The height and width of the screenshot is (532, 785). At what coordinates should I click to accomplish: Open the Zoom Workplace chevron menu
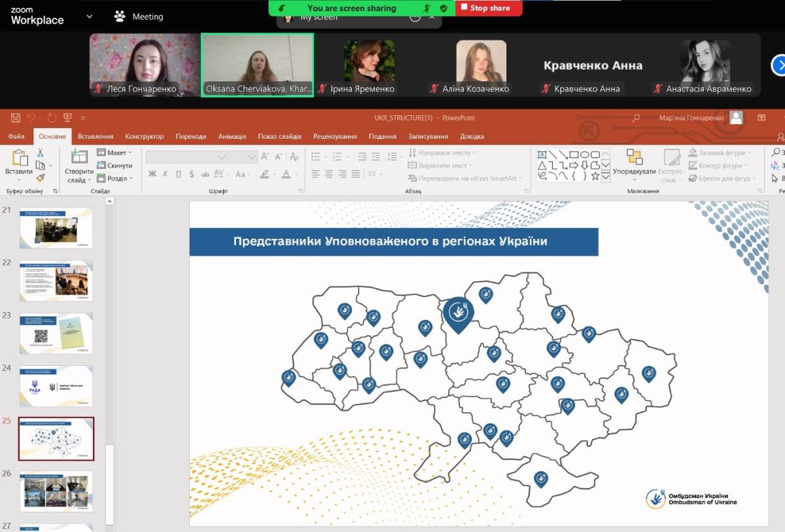click(x=90, y=16)
